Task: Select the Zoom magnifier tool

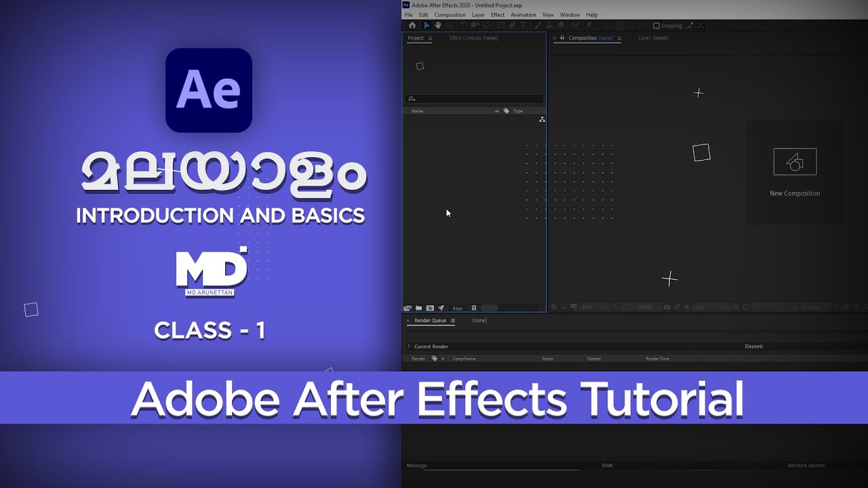Action: tap(449, 26)
